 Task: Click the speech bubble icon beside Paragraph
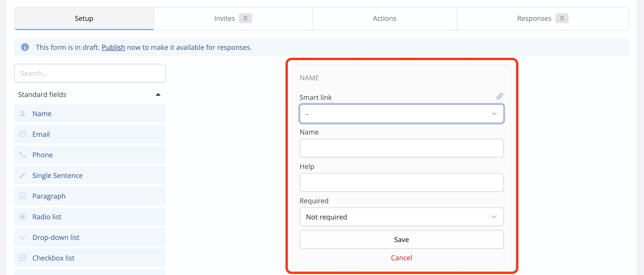(x=23, y=196)
